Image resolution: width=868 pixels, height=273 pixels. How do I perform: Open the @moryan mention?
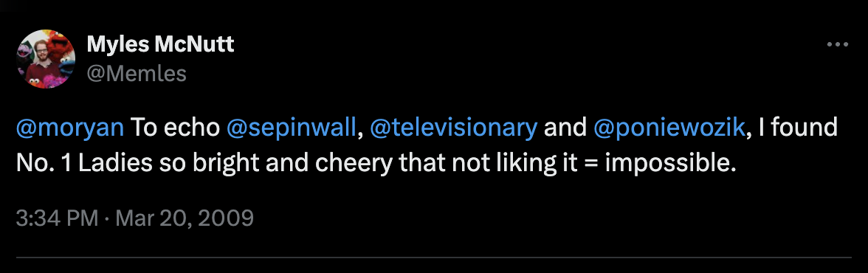coord(70,128)
